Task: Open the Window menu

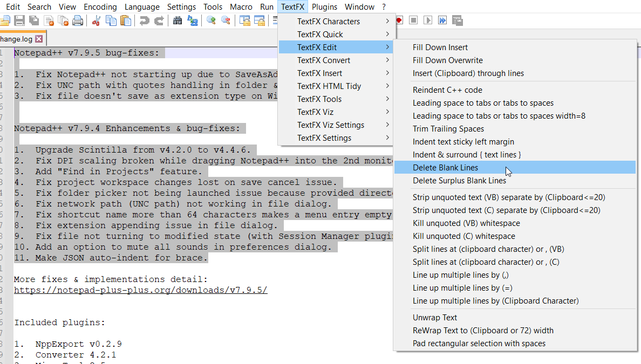Action: 359,7
